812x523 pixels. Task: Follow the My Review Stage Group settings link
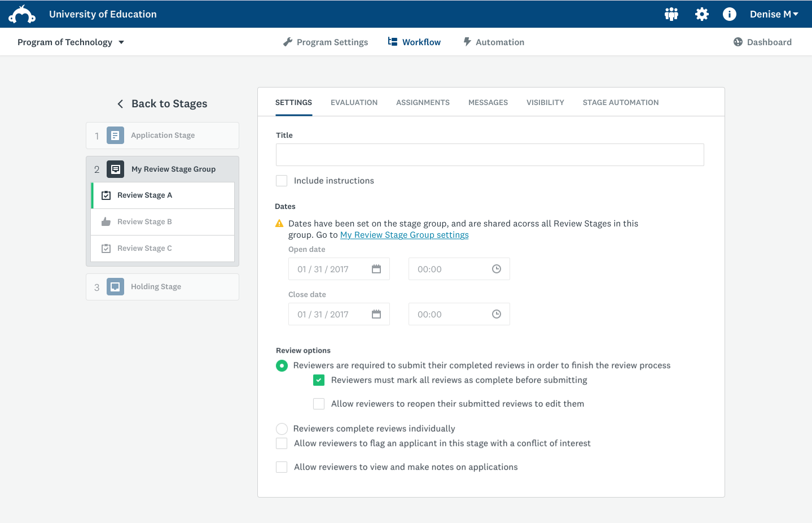(x=404, y=235)
